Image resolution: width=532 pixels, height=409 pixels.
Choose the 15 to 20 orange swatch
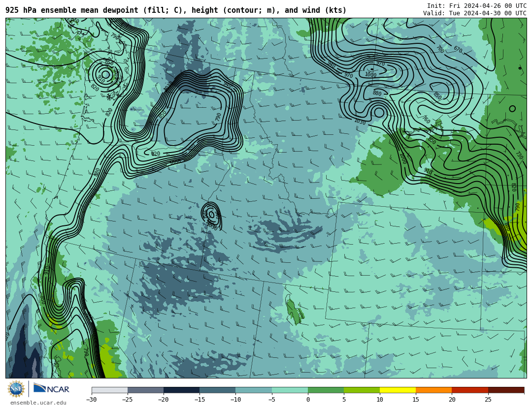434,390
